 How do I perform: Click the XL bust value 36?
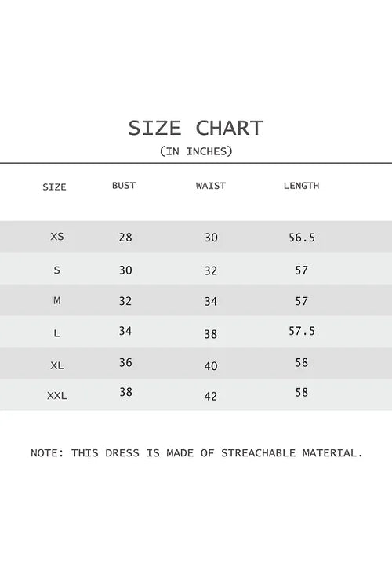125,363
